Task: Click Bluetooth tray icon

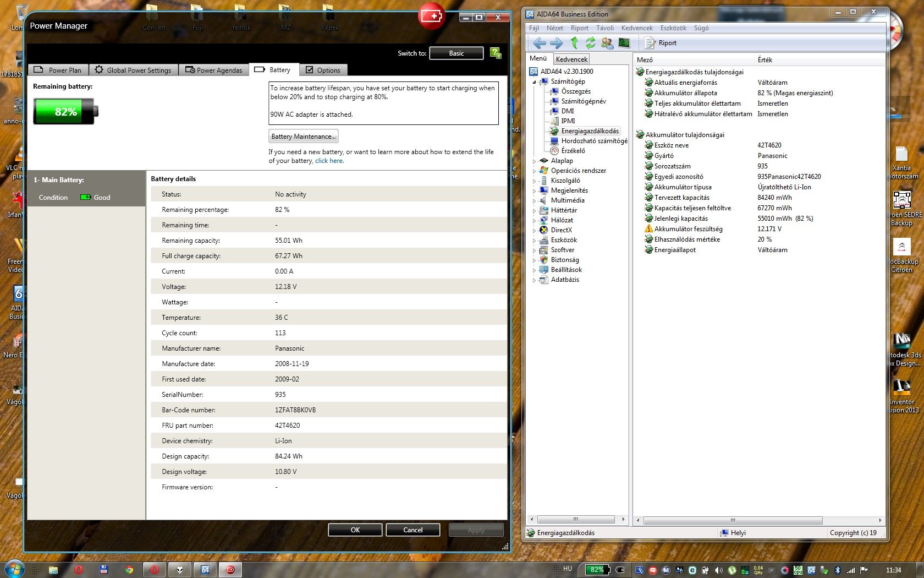Action: pyautogui.click(x=838, y=570)
